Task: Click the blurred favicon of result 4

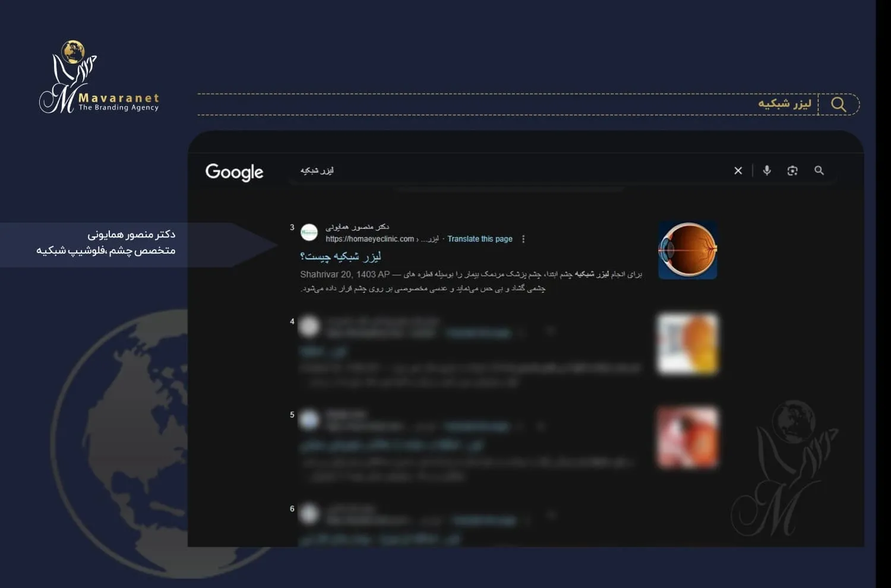Action: point(309,327)
